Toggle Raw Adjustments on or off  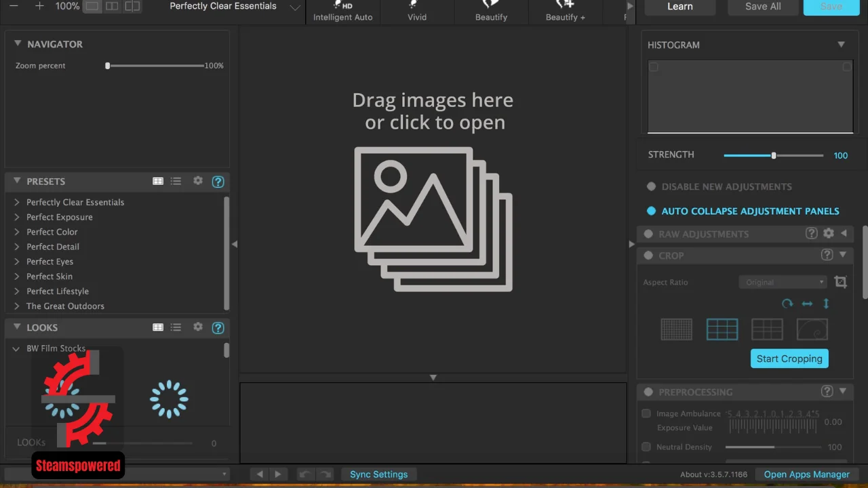pyautogui.click(x=648, y=234)
